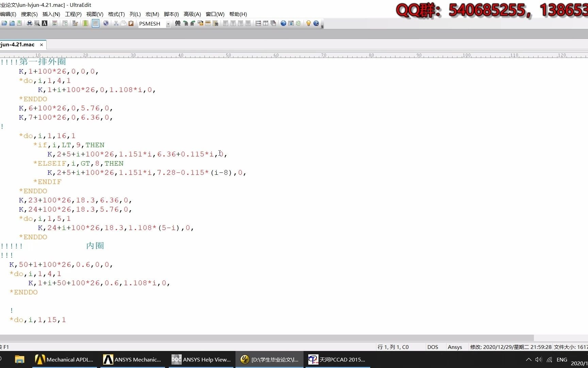Viewport: 588px width, 368px height.
Task: Click the Copy icon in the toolbar
Action: 124,23
